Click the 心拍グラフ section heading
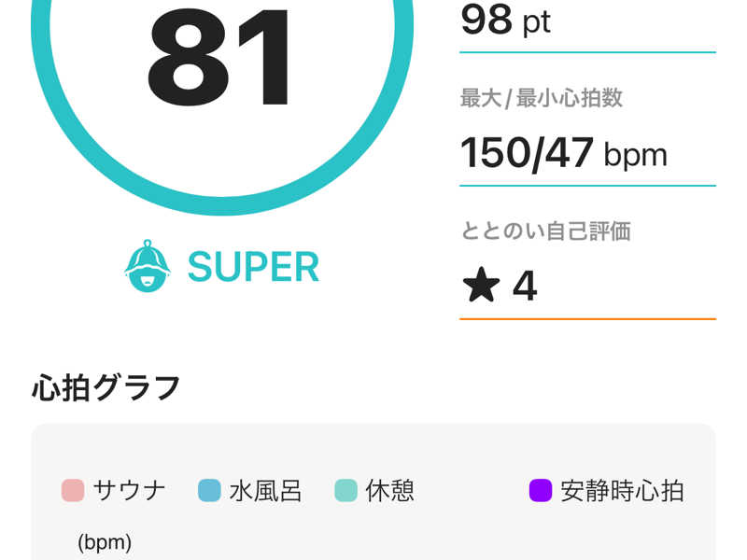 [106, 387]
